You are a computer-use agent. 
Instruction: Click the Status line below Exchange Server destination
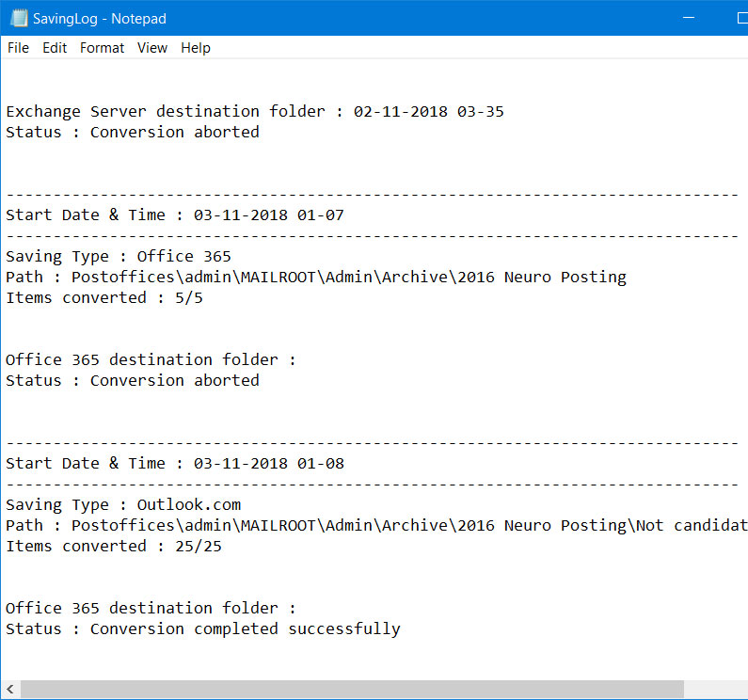(x=132, y=133)
